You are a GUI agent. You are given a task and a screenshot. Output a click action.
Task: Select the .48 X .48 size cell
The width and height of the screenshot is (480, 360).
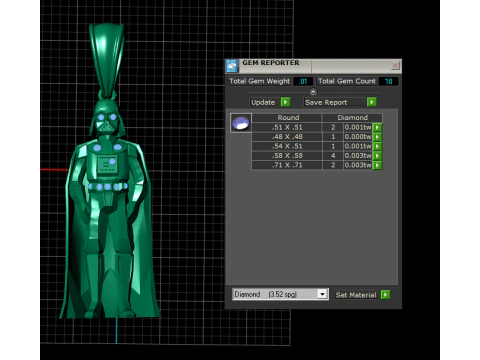[x=287, y=137]
